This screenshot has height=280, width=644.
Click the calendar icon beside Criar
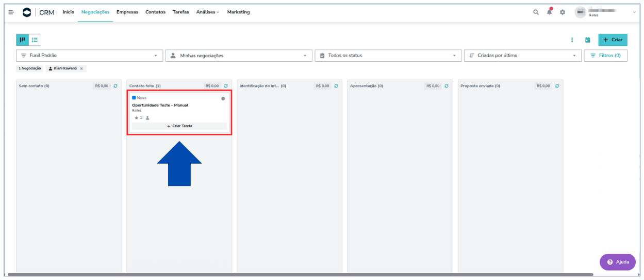pos(587,40)
